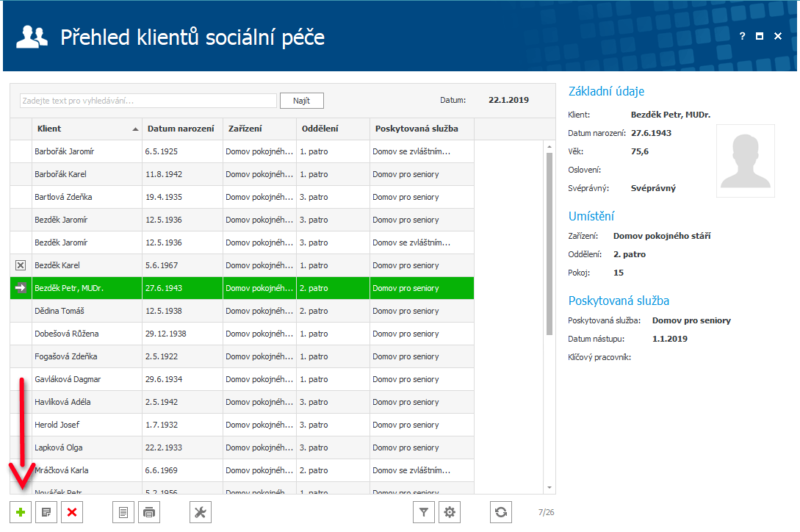Select the Herold Josef row

[x=242, y=425]
